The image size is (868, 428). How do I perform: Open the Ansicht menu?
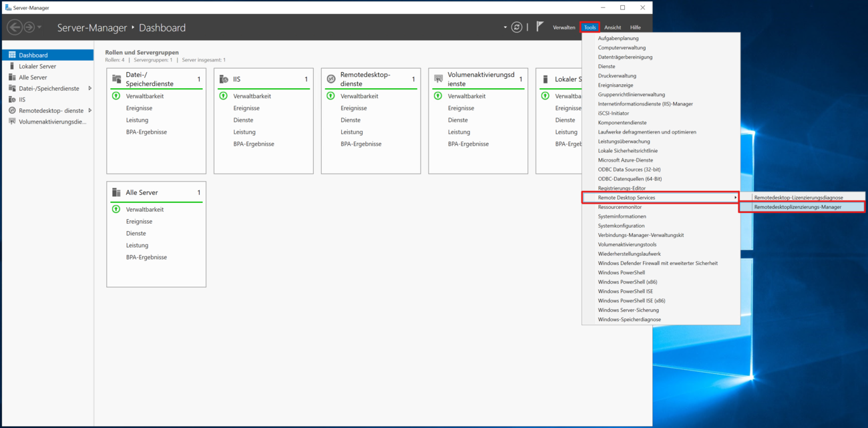coord(612,27)
